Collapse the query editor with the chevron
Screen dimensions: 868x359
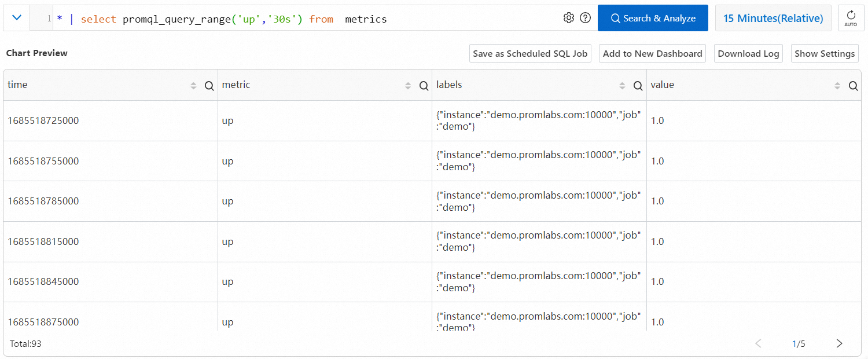click(16, 18)
